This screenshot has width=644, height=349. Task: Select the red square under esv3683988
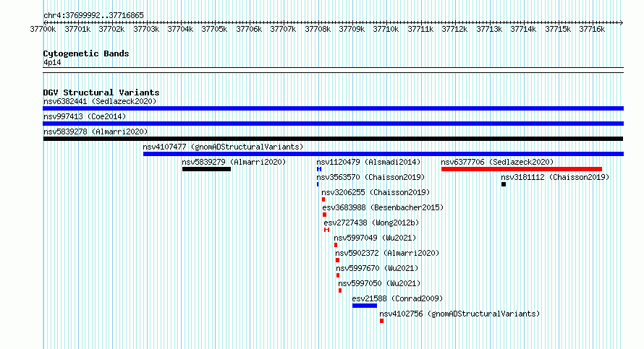click(x=324, y=215)
